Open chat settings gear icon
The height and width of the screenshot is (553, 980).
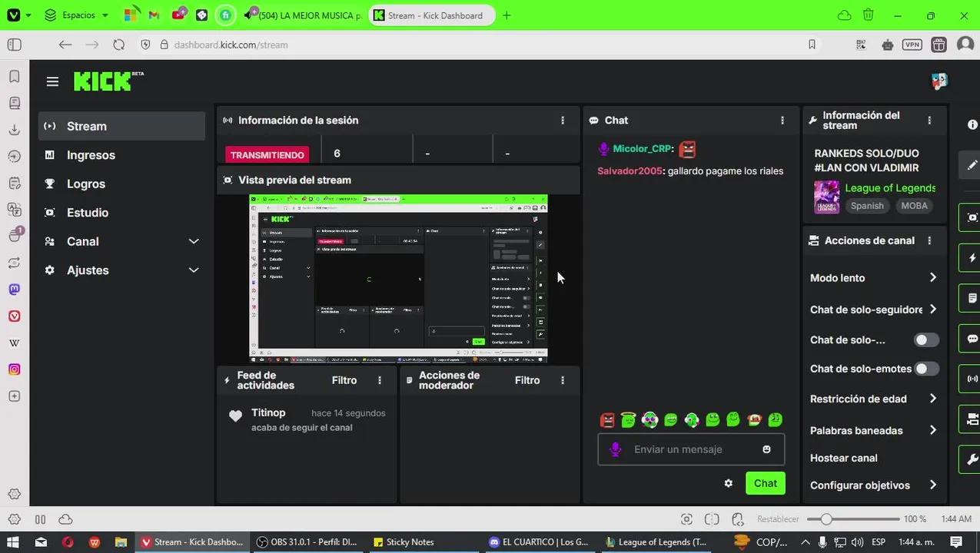pos(728,483)
